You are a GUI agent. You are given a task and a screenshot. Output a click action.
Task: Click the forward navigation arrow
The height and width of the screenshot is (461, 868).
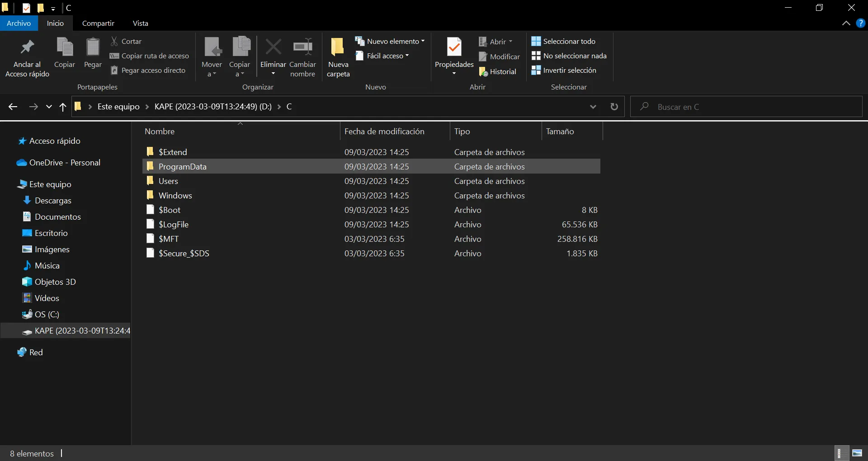pyautogui.click(x=33, y=107)
